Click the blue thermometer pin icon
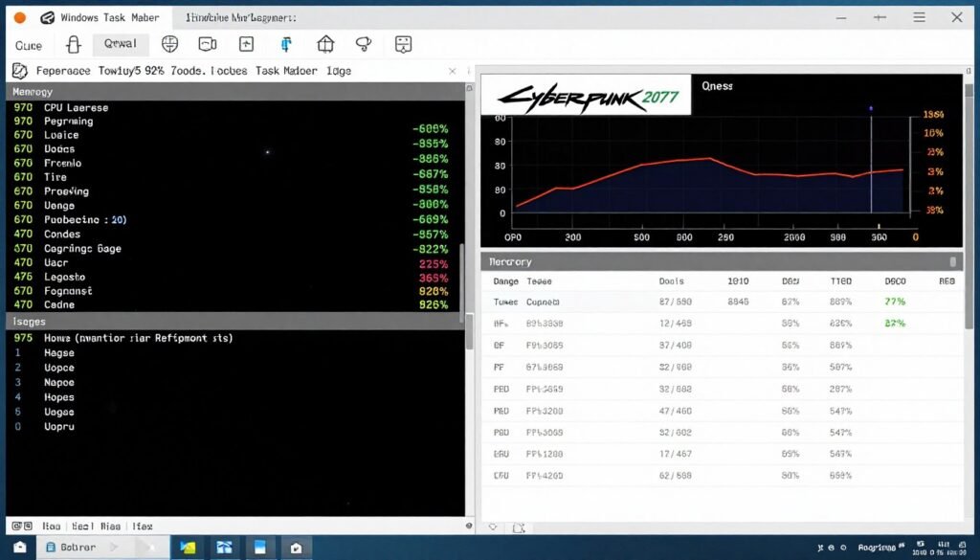The height and width of the screenshot is (560, 980). pyautogui.click(x=287, y=44)
